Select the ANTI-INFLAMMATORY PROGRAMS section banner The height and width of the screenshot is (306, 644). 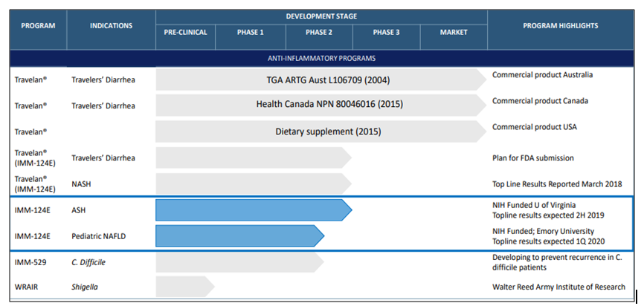click(x=321, y=58)
